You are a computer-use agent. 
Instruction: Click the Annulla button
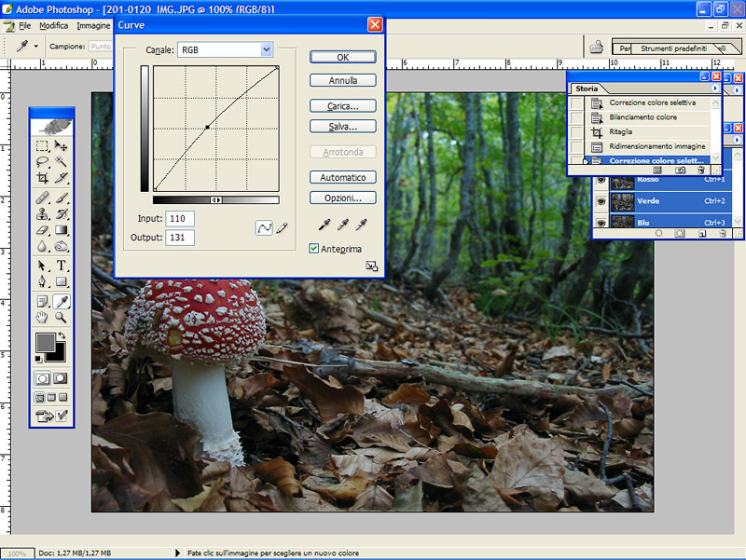tap(343, 80)
